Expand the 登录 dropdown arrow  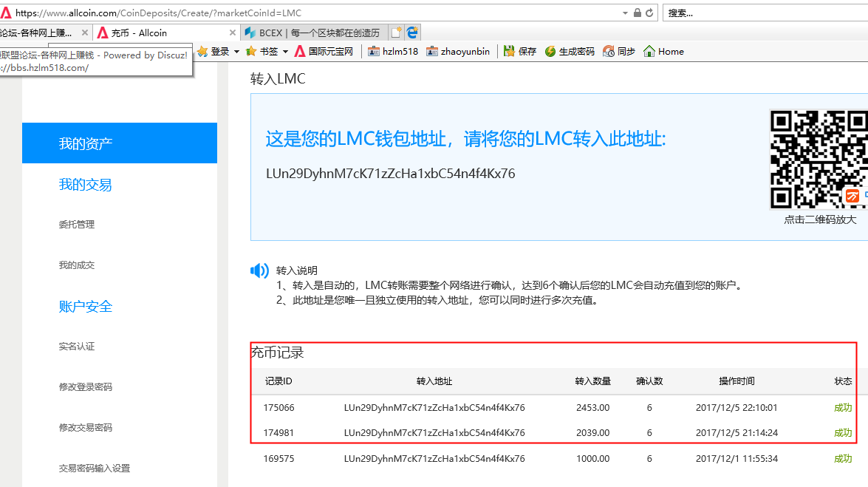pos(236,52)
